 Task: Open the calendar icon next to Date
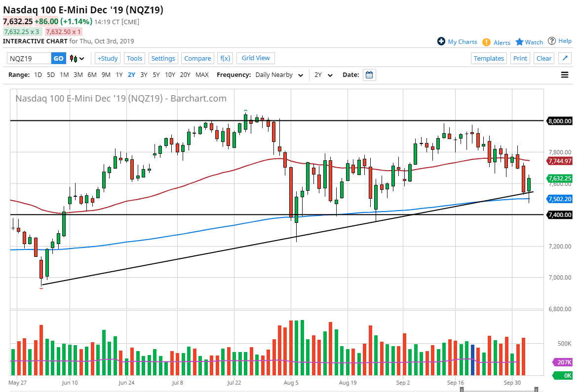369,74
